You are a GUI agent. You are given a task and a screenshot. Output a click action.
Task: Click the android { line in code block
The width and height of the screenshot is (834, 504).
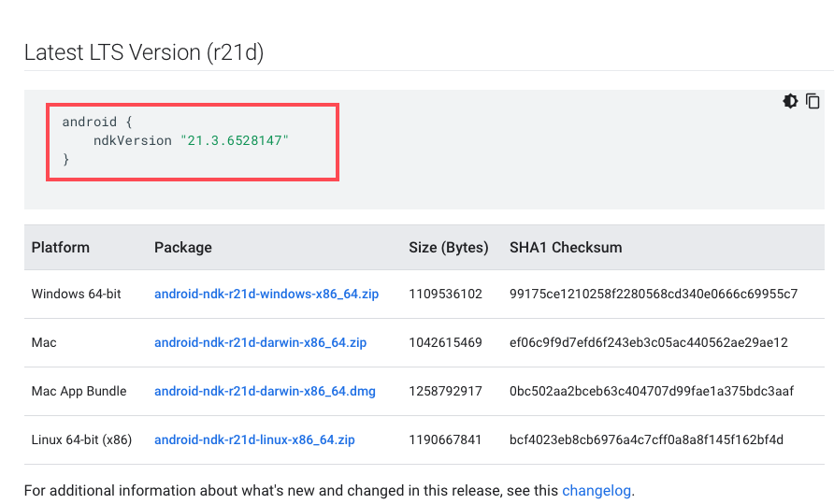97,122
